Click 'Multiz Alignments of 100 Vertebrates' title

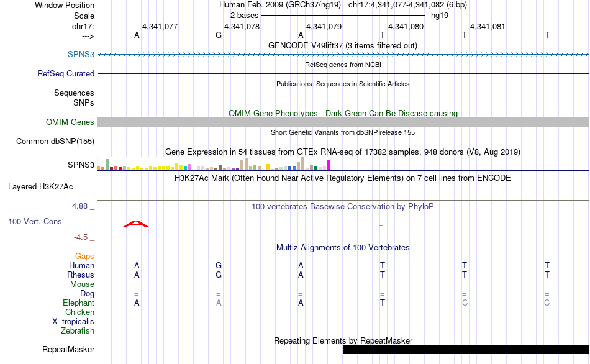(343, 247)
